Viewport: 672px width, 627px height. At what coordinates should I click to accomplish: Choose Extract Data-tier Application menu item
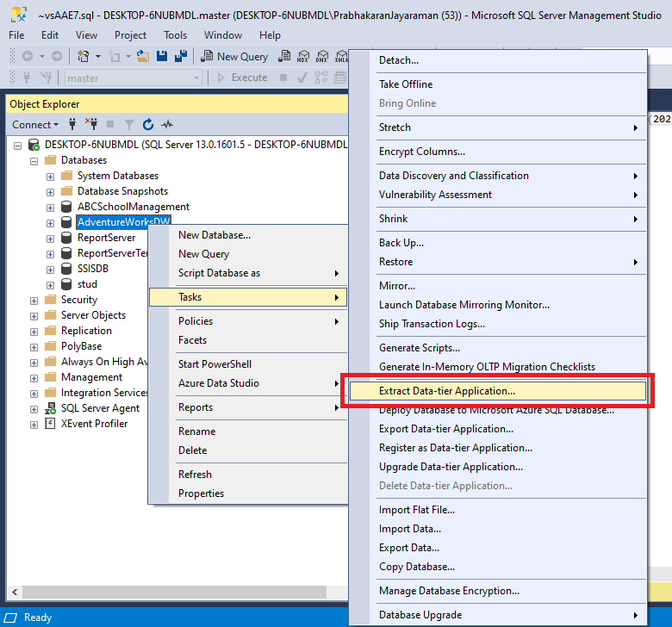[498, 391]
